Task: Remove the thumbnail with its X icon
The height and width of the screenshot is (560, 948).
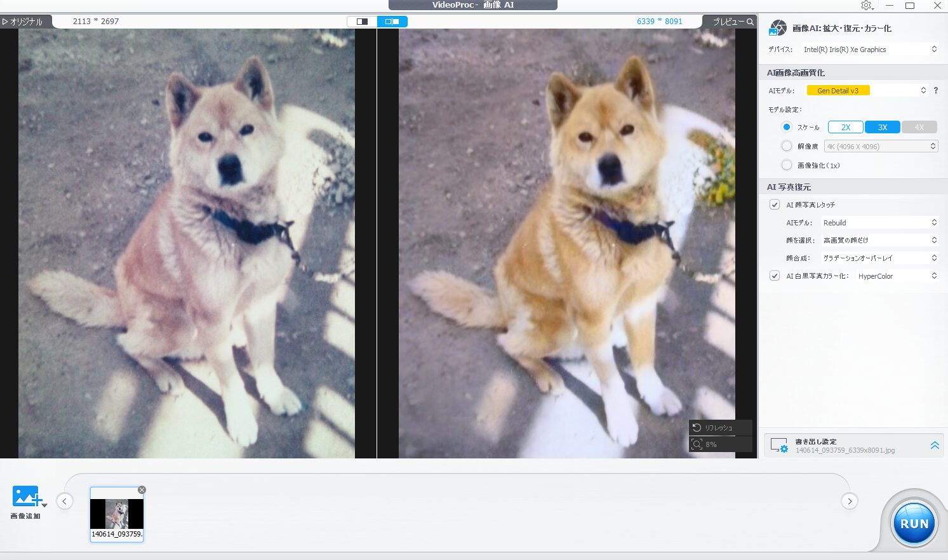Action: [x=142, y=490]
